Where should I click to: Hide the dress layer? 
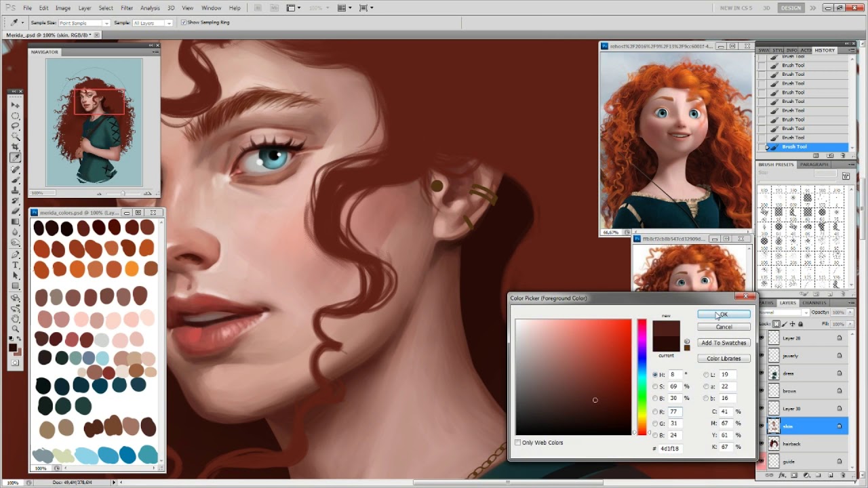pos(762,373)
